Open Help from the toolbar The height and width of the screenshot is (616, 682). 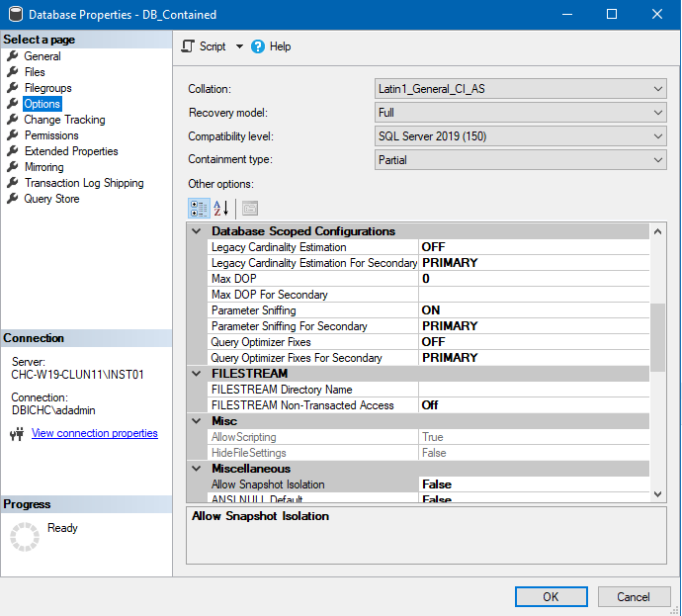[x=270, y=46]
